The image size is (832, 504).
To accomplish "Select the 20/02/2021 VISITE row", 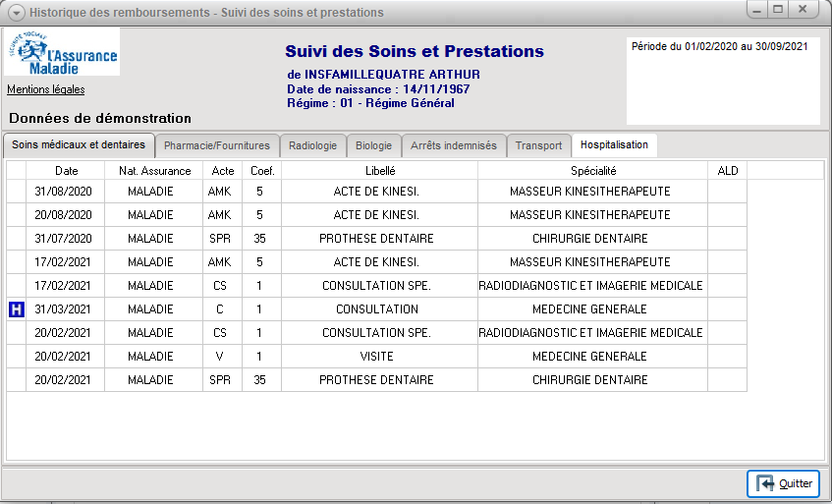I will (379, 357).
